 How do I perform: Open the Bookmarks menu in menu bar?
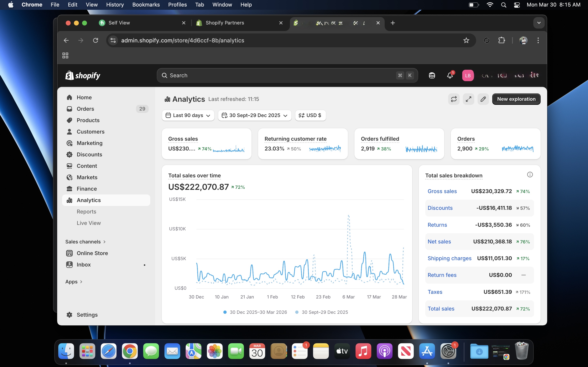click(146, 5)
